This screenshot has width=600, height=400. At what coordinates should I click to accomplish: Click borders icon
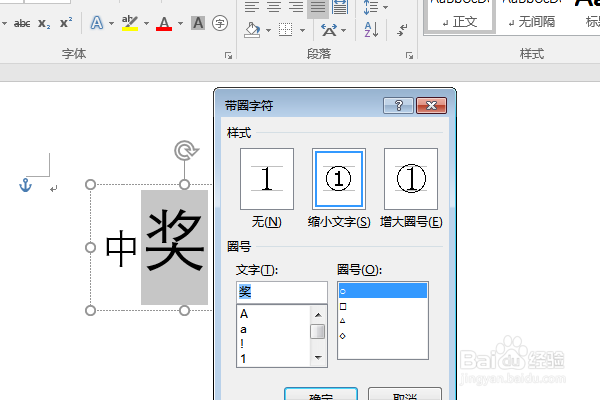coord(285,30)
